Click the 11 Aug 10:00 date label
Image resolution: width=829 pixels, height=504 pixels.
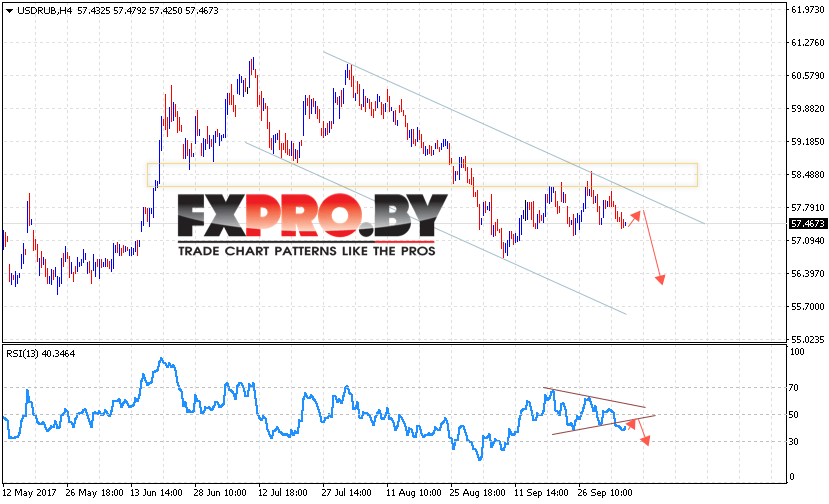point(413,493)
